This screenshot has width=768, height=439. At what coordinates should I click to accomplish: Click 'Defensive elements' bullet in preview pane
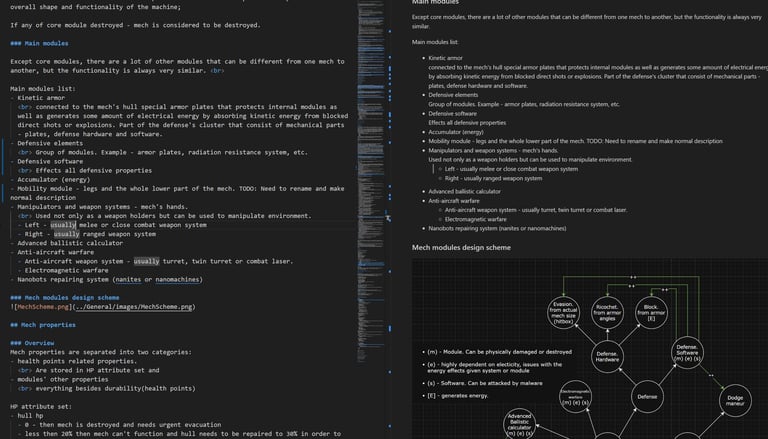tap(453, 95)
